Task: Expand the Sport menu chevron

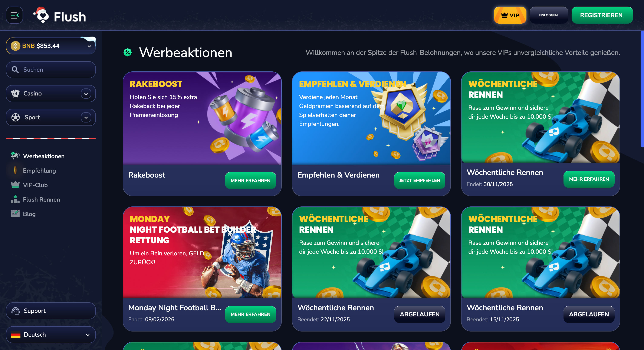Action: coord(86,118)
